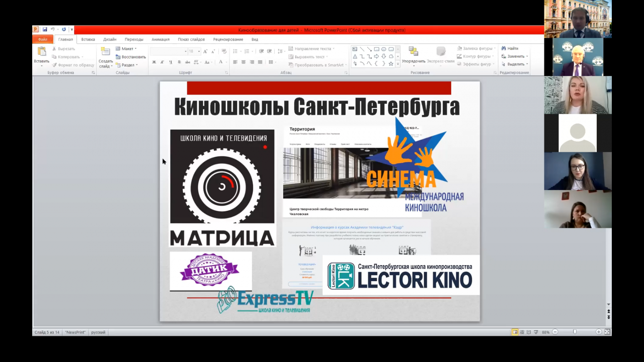
Task: Click the Создать слайд new slide icon
Action: pos(105,51)
